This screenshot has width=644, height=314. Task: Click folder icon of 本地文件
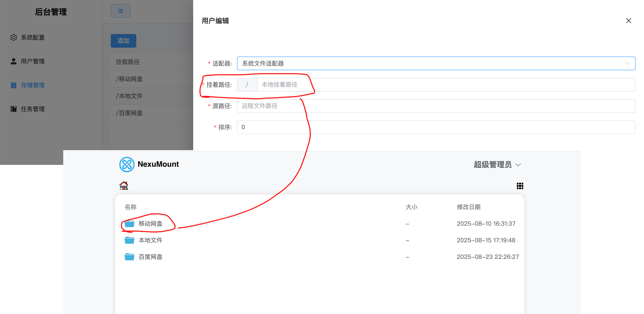129,240
